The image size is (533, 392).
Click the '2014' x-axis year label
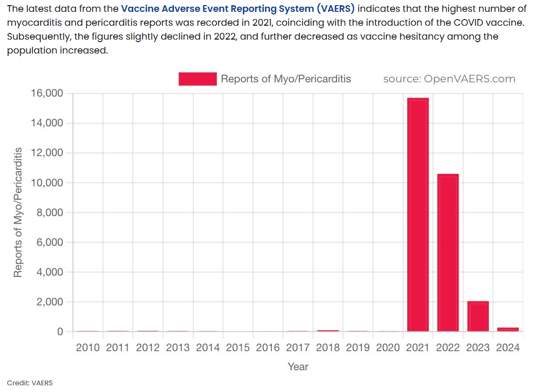point(208,347)
